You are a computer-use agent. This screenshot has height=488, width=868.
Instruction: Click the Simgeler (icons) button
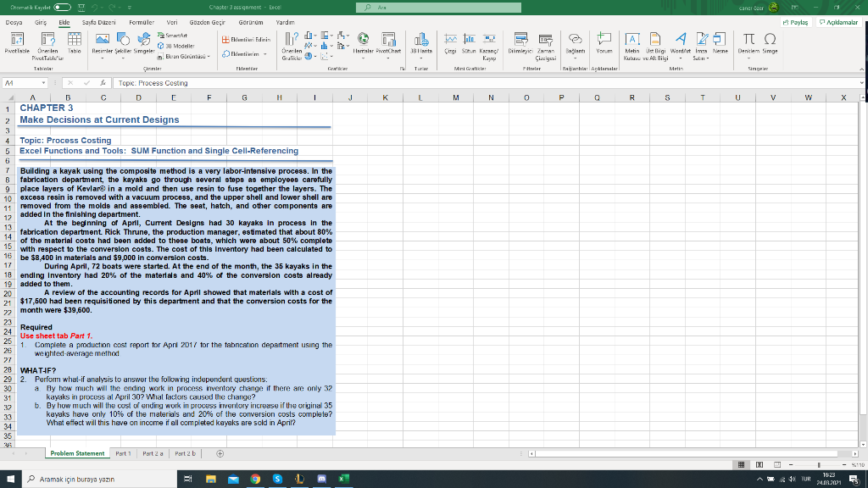coord(144,43)
